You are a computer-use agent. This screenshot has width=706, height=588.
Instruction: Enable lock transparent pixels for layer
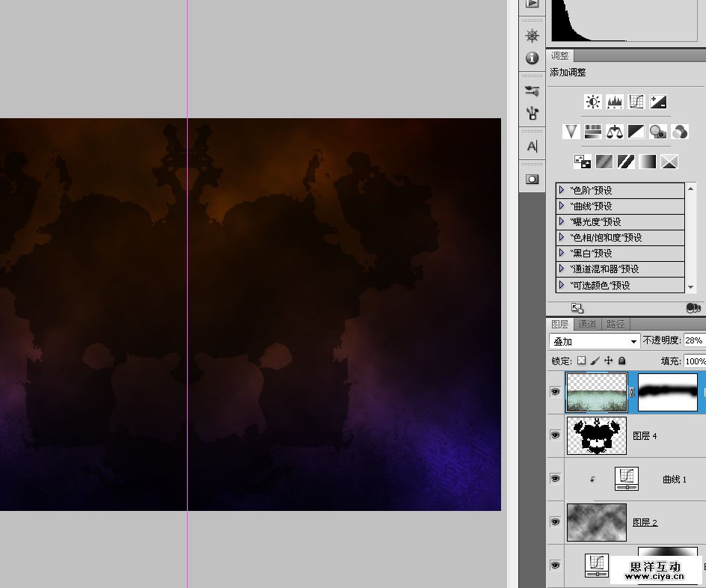coord(581,361)
